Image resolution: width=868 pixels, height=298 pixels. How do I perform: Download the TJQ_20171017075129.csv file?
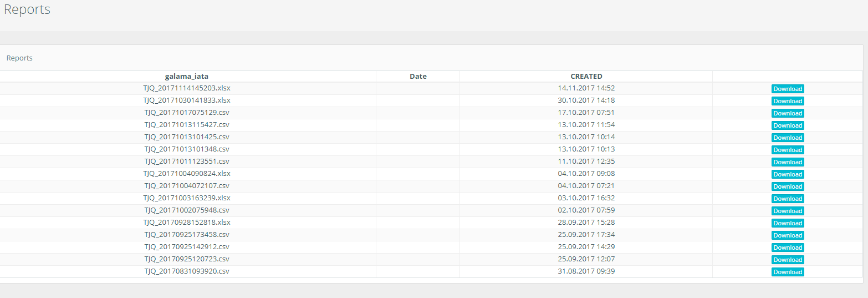[787, 113]
